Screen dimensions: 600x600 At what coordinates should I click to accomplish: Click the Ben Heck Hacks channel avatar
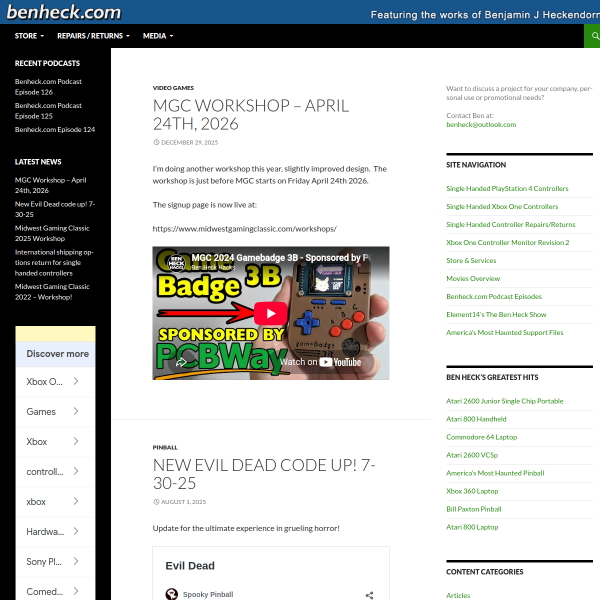177,262
